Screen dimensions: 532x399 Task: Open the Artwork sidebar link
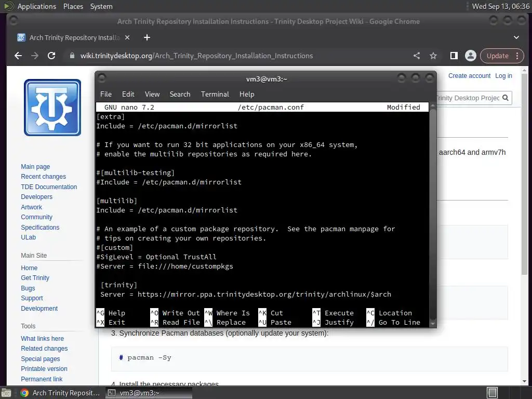[x=32, y=207]
